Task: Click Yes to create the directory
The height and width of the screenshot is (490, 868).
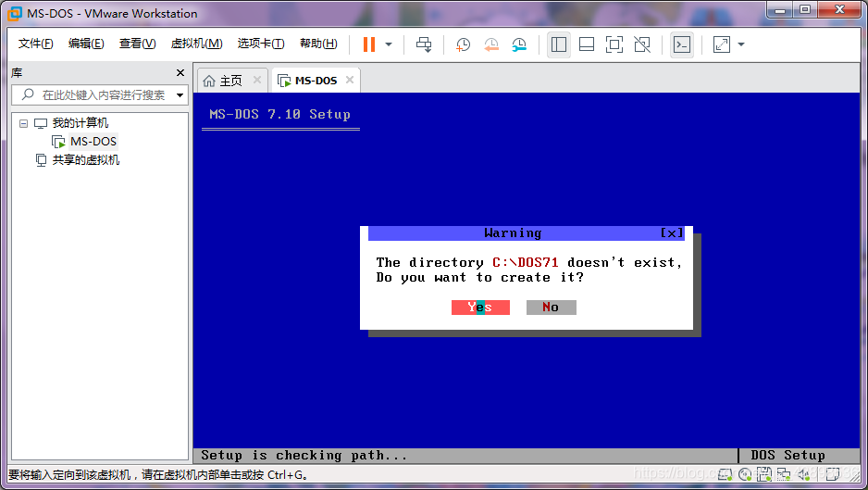Action: (480, 308)
